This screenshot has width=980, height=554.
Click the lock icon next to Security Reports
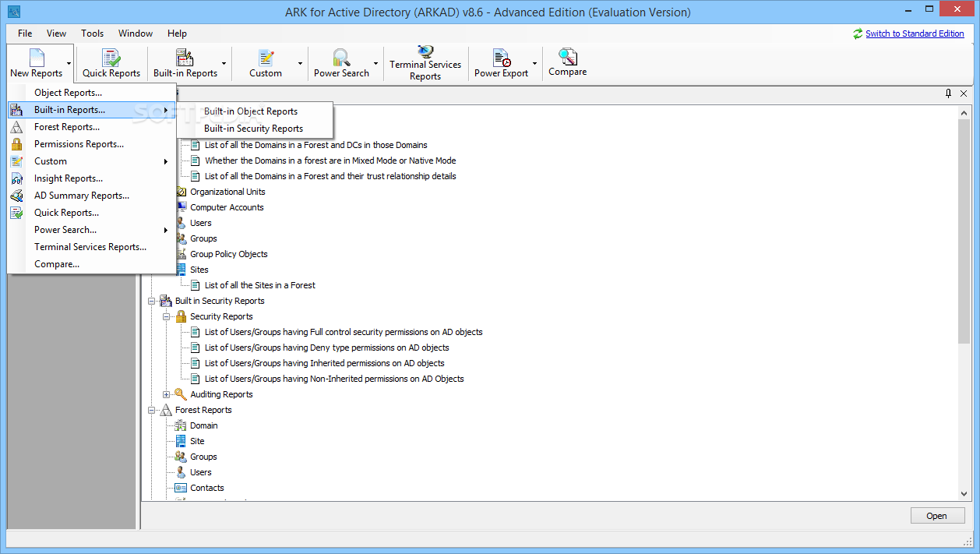pos(181,316)
